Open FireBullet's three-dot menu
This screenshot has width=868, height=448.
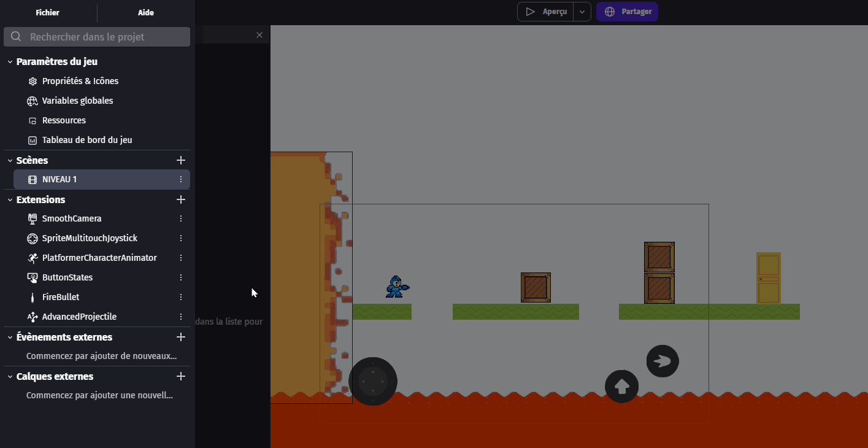tap(181, 297)
